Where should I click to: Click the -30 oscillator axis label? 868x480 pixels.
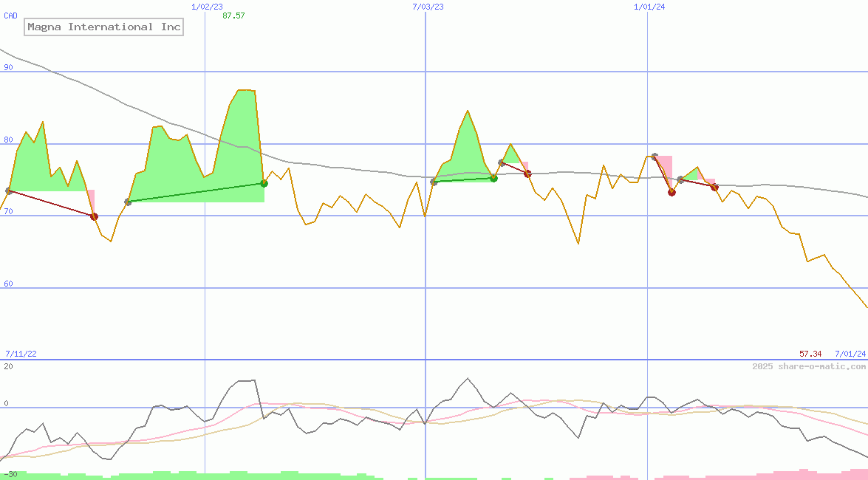(10, 475)
